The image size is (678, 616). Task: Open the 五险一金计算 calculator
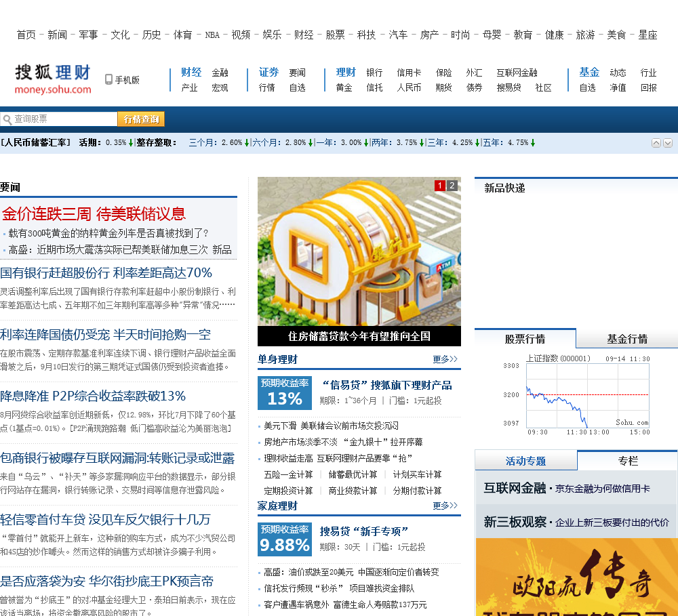pos(288,474)
